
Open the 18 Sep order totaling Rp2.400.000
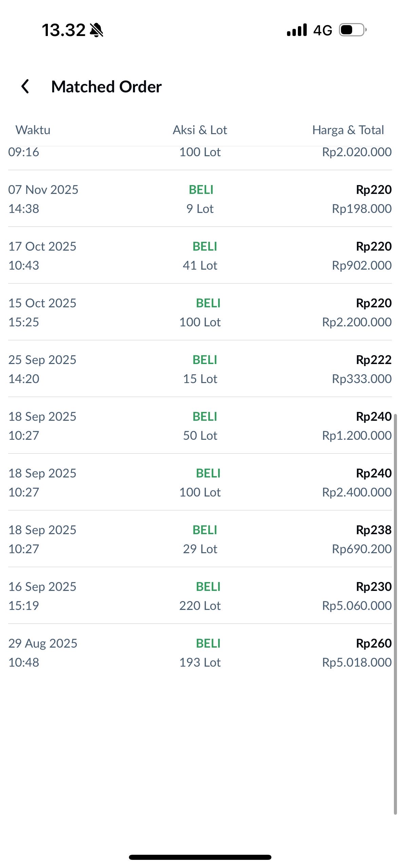tap(200, 483)
